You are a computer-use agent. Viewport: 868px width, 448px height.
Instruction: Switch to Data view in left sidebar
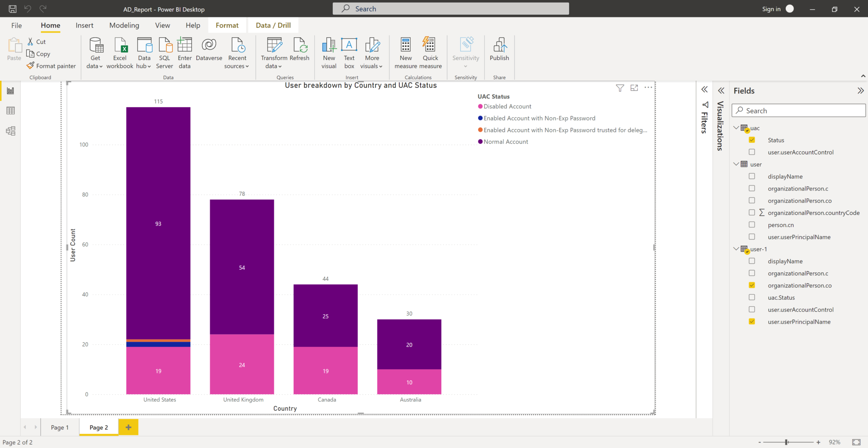pyautogui.click(x=10, y=111)
